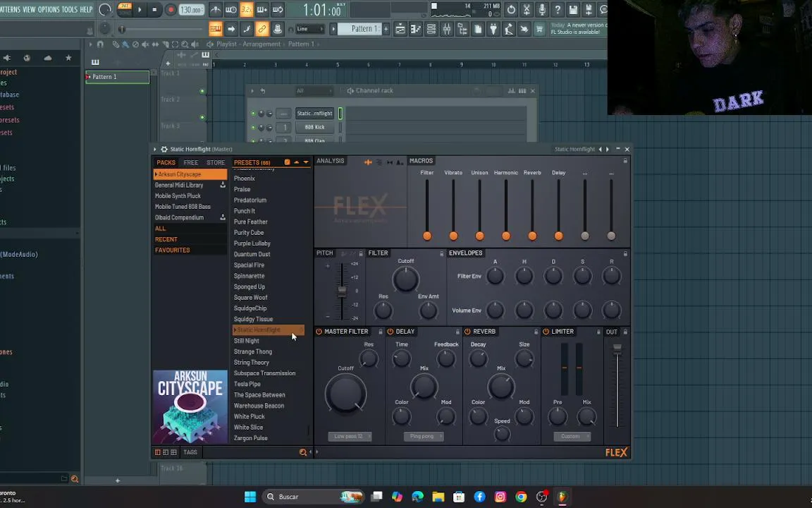Click the Arksun Cityscape pack artwork

[190, 407]
